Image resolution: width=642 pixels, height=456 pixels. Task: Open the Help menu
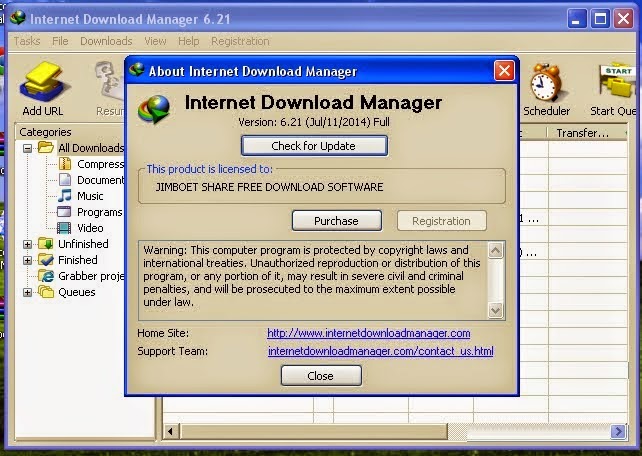[x=189, y=41]
